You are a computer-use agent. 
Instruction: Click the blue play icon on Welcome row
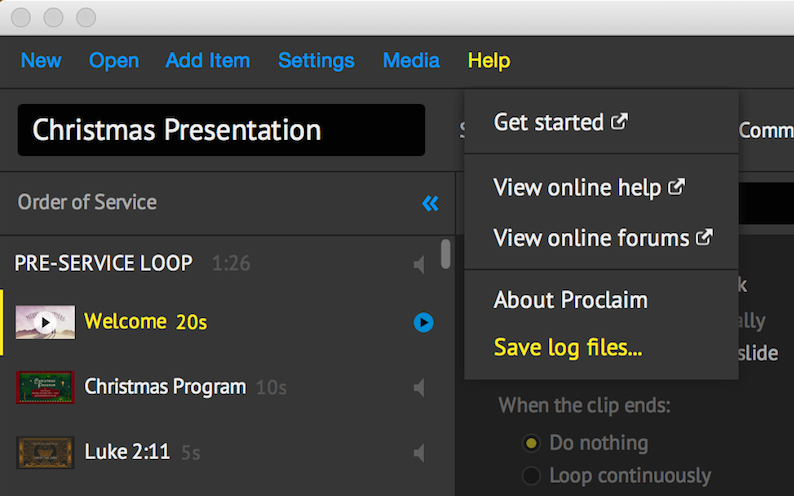coord(423,322)
